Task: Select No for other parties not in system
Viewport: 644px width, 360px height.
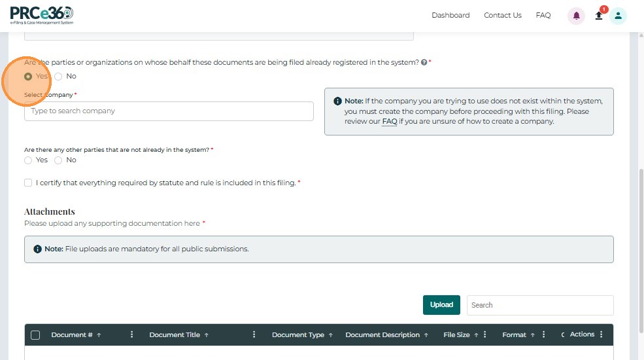Action: coord(58,160)
